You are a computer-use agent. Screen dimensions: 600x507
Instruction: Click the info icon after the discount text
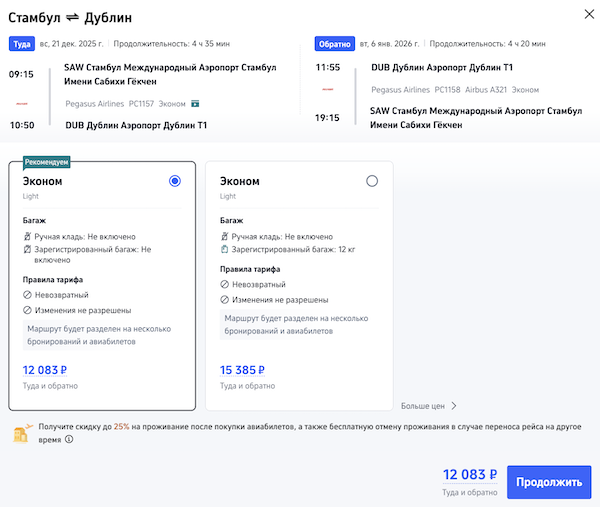pos(68,439)
